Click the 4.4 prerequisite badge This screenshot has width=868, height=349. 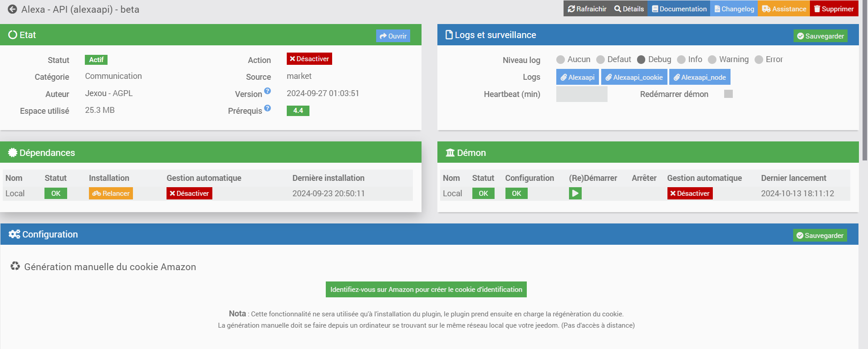pyautogui.click(x=298, y=111)
